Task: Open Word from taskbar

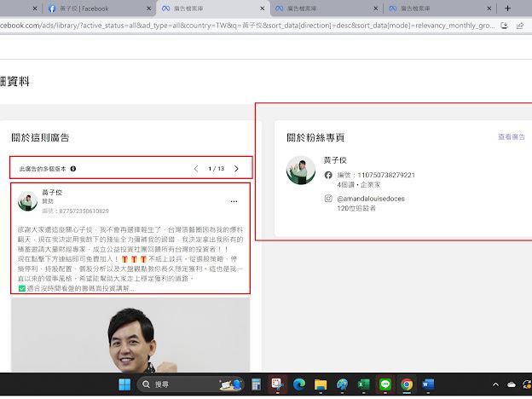Action: [427, 385]
